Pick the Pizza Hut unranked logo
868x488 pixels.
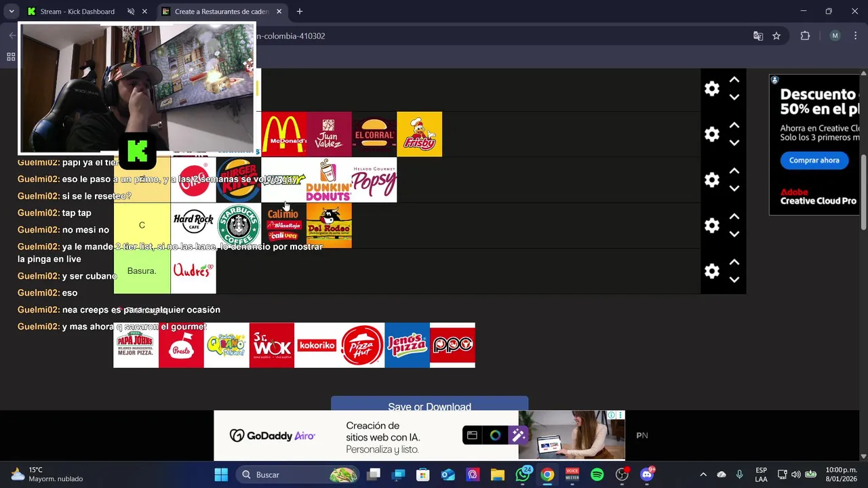click(362, 345)
